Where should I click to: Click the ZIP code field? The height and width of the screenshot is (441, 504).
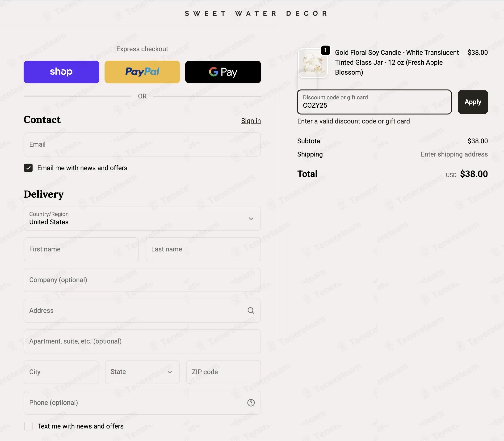tap(223, 372)
